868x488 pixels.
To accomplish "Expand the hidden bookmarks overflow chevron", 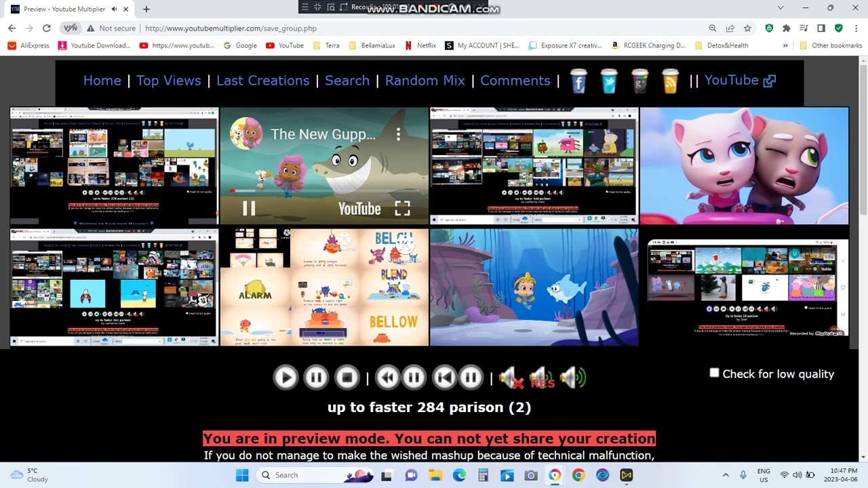I will (x=785, y=45).
